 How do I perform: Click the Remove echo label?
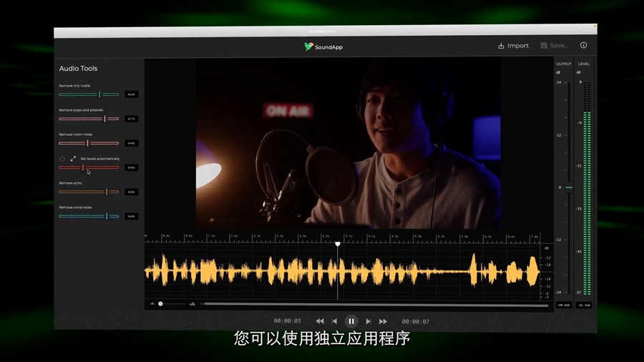(70, 183)
